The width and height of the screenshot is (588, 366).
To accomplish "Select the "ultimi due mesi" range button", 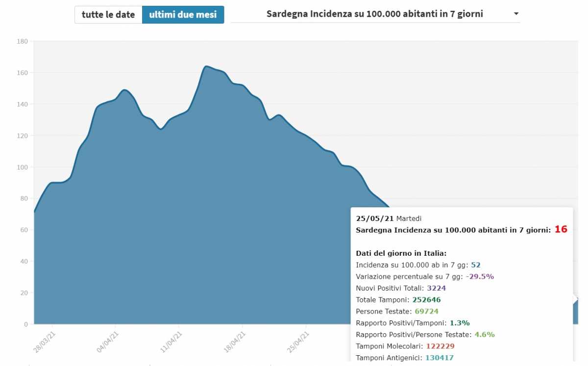I will (183, 15).
